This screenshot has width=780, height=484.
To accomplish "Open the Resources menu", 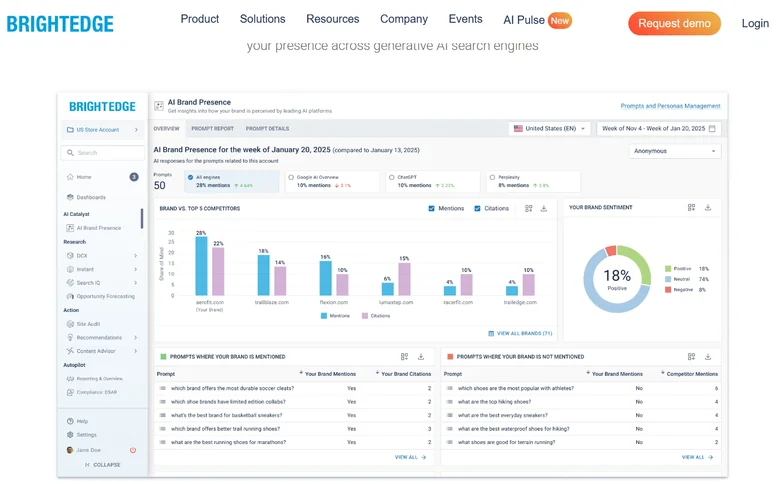I will [332, 19].
